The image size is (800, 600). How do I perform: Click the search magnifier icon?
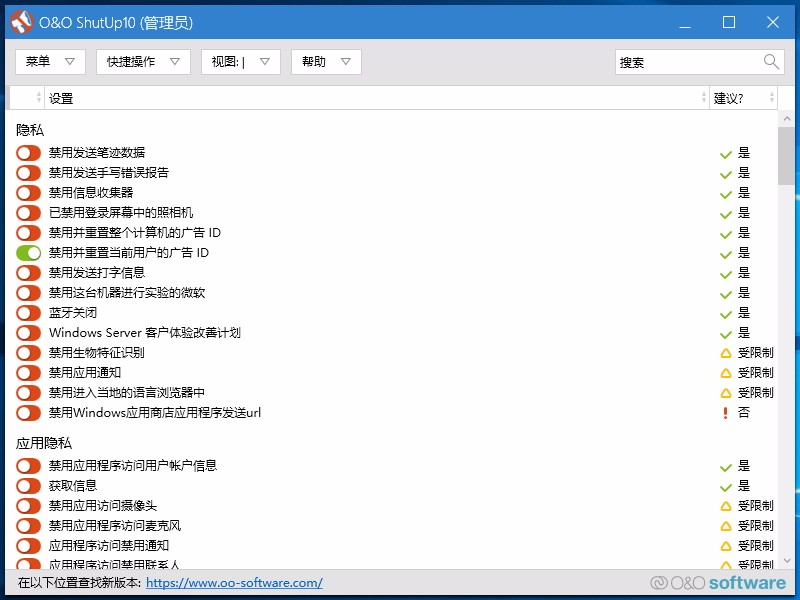click(x=771, y=62)
